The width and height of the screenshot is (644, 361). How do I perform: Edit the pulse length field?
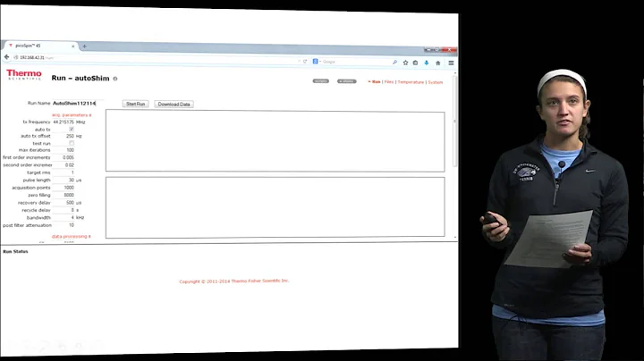64,180
